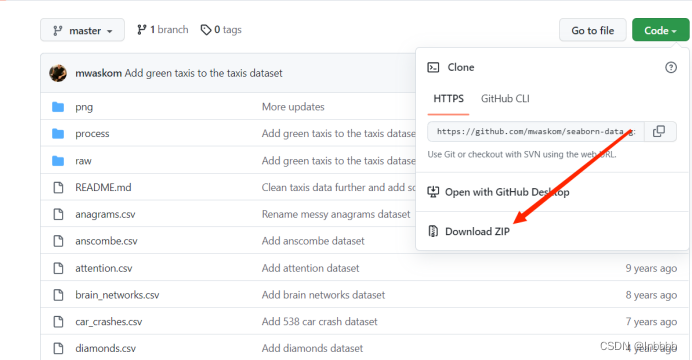Viewport: 692px width, 360px height.
Task: Click the repository URL input field
Action: pyautogui.click(x=536, y=131)
